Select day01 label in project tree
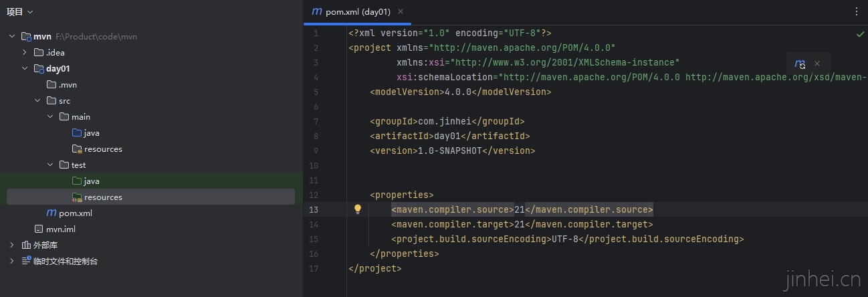The height and width of the screenshot is (297, 868). tap(58, 68)
